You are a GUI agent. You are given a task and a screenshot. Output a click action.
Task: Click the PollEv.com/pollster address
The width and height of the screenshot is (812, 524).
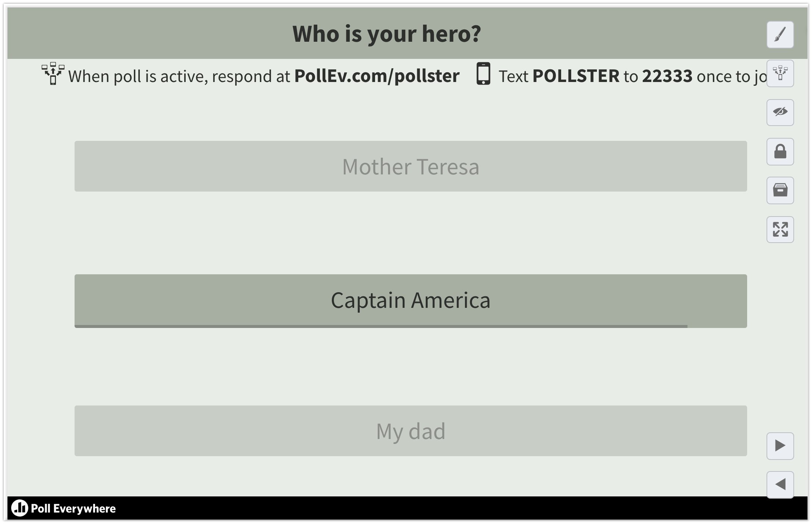click(x=377, y=76)
